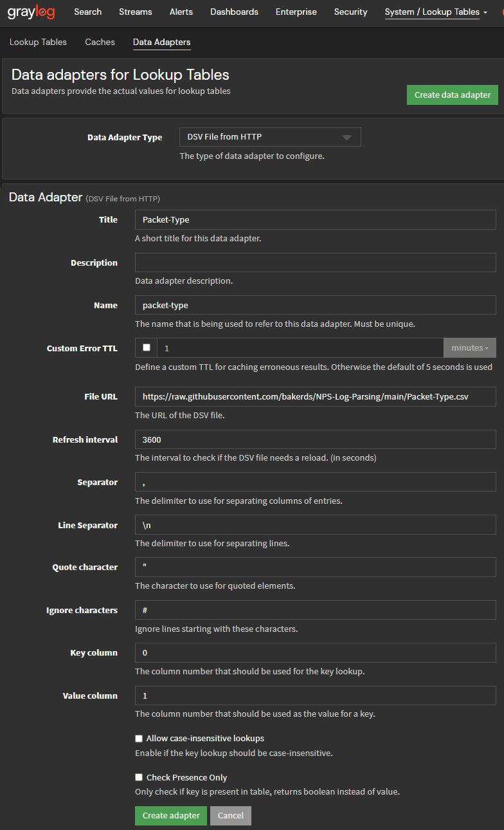Switch to the Caches tab

tap(100, 42)
